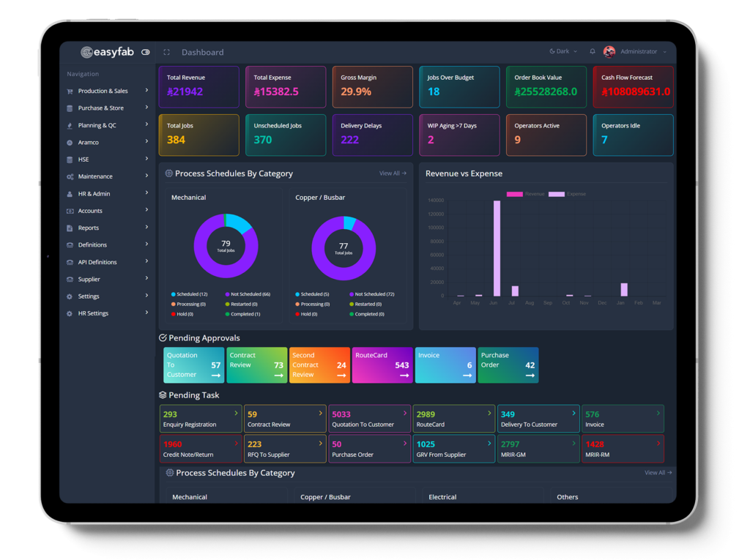The width and height of the screenshot is (750, 560).
Task: Open the RouteCard pending approvals card
Action: coord(382,365)
